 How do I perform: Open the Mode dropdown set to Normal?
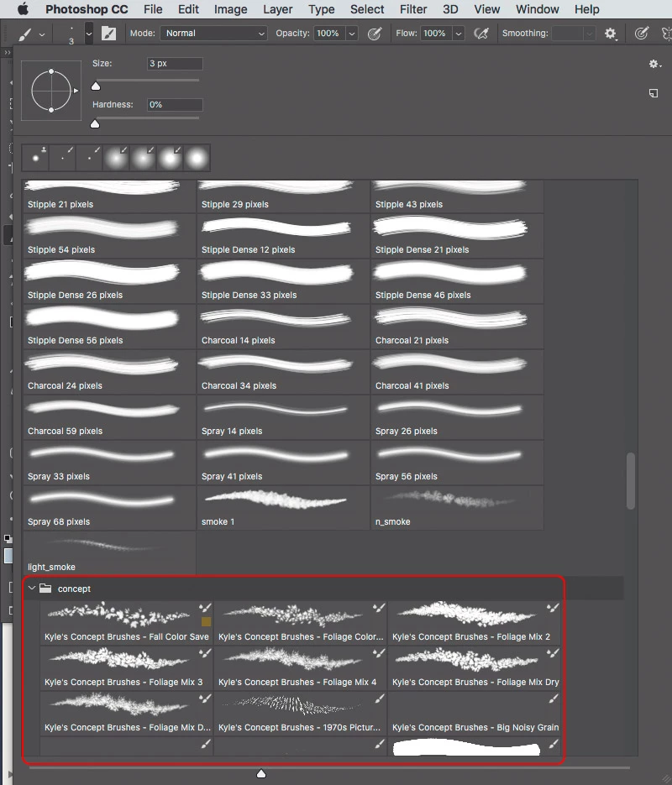point(213,34)
